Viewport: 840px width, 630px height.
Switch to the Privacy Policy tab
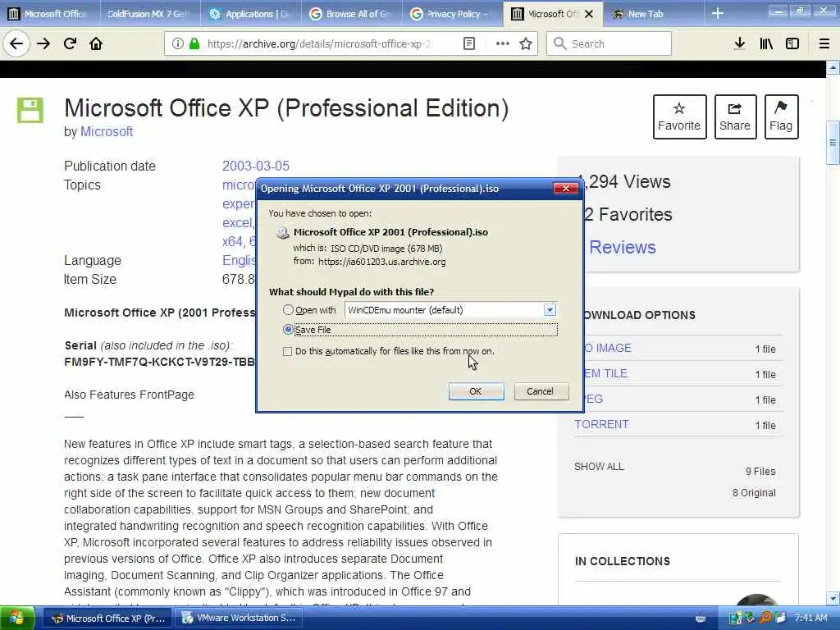click(x=452, y=14)
